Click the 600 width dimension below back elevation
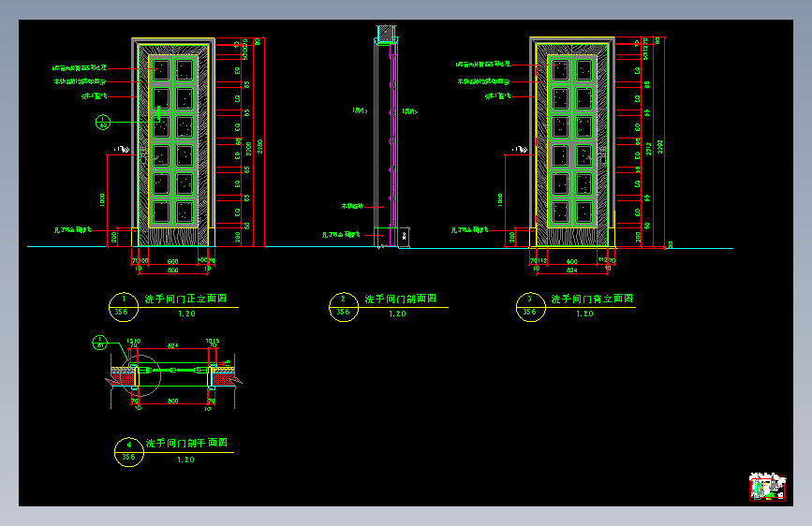This screenshot has width=812, height=526. (x=571, y=261)
